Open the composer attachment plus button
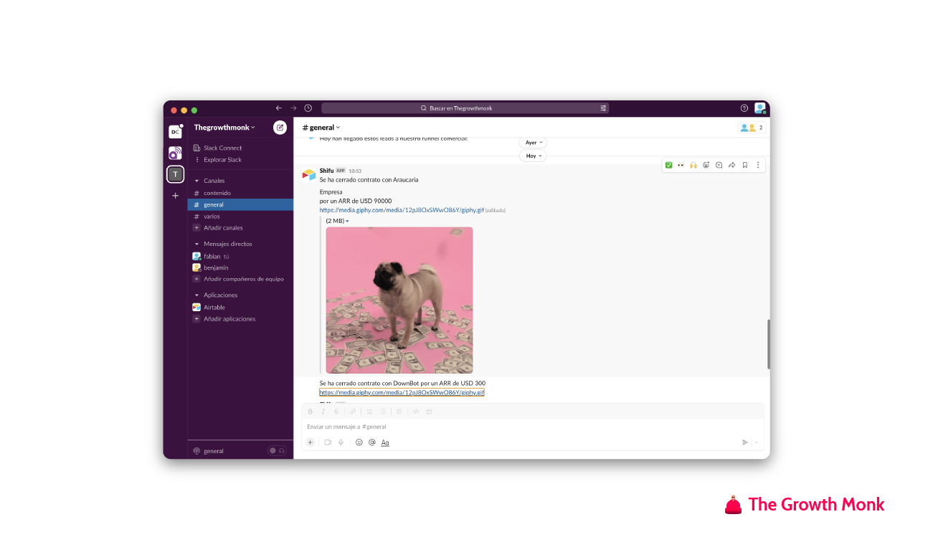This screenshot has width=933, height=560. (x=311, y=442)
